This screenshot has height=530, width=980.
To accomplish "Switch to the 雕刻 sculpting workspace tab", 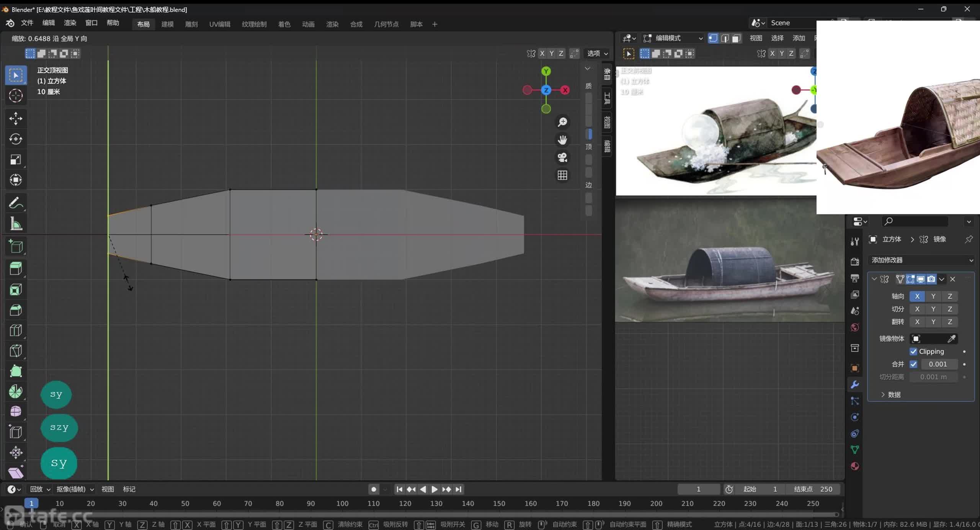I will [x=191, y=24].
